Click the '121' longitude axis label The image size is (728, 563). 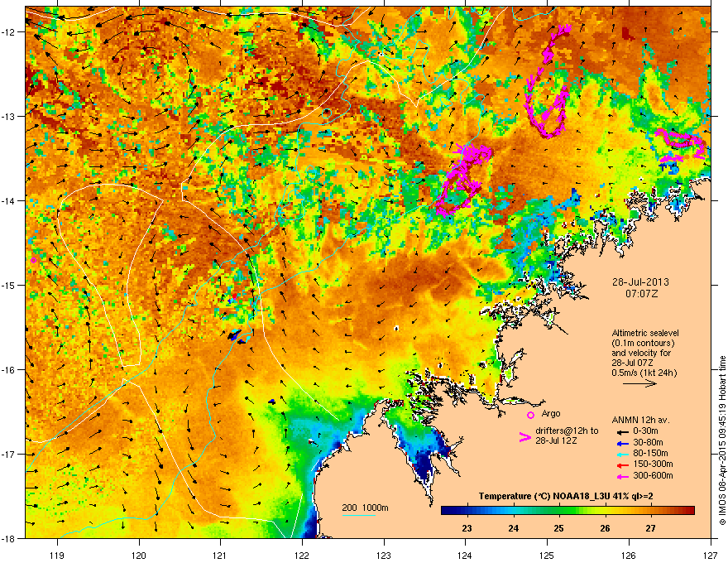pyautogui.click(x=220, y=555)
